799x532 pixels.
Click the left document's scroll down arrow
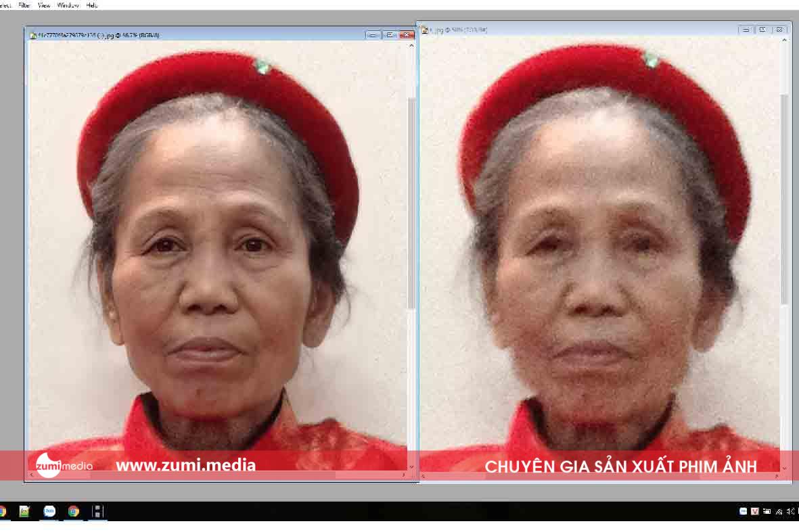[x=411, y=466]
